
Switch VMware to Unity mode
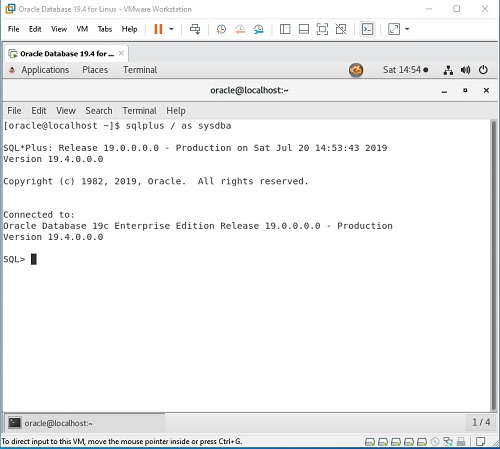(x=341, y=29)
